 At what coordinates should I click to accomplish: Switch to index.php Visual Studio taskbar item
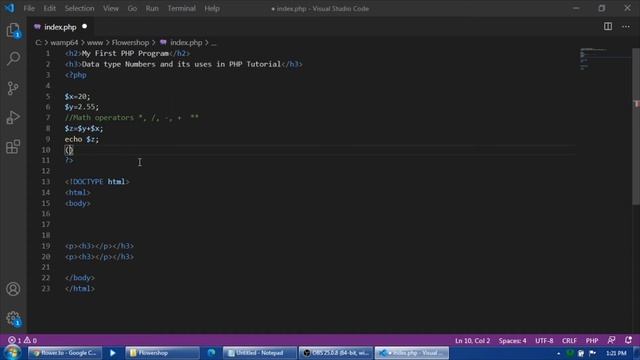pos(412,353)
